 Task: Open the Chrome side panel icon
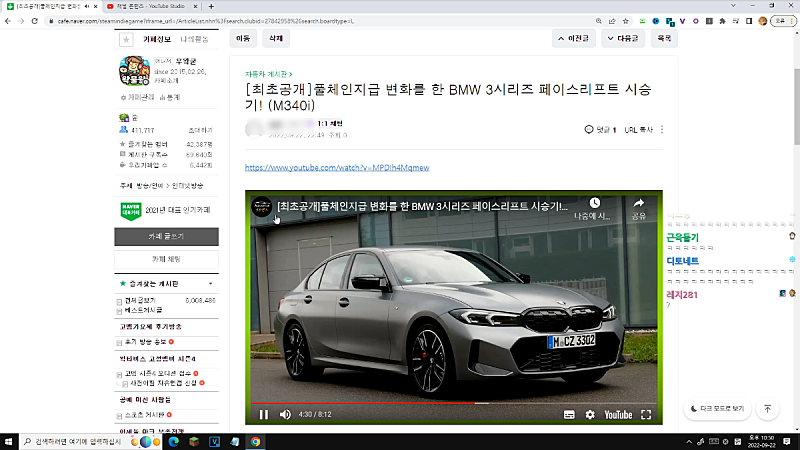[x=749, y=21]
